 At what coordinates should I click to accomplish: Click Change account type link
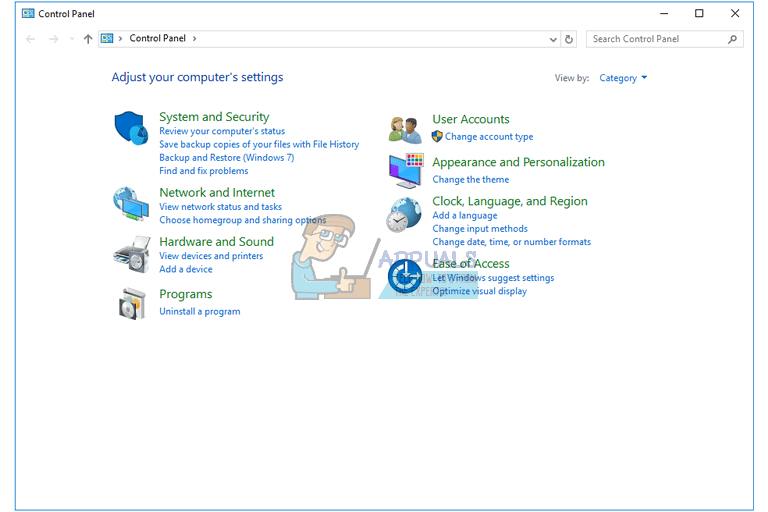click(x=489, y=137)
